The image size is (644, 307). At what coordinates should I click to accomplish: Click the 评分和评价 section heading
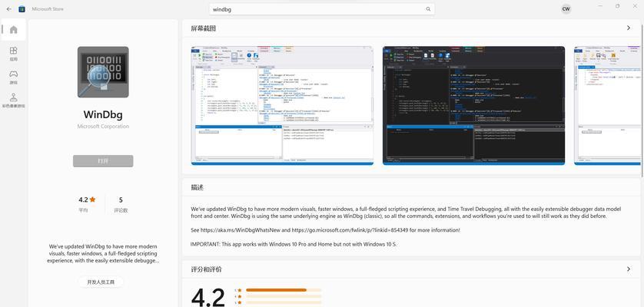tap(206, 269)
